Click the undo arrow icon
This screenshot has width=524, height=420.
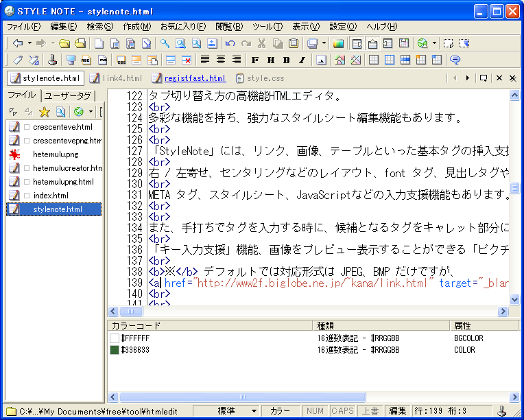tap(230, 43)
